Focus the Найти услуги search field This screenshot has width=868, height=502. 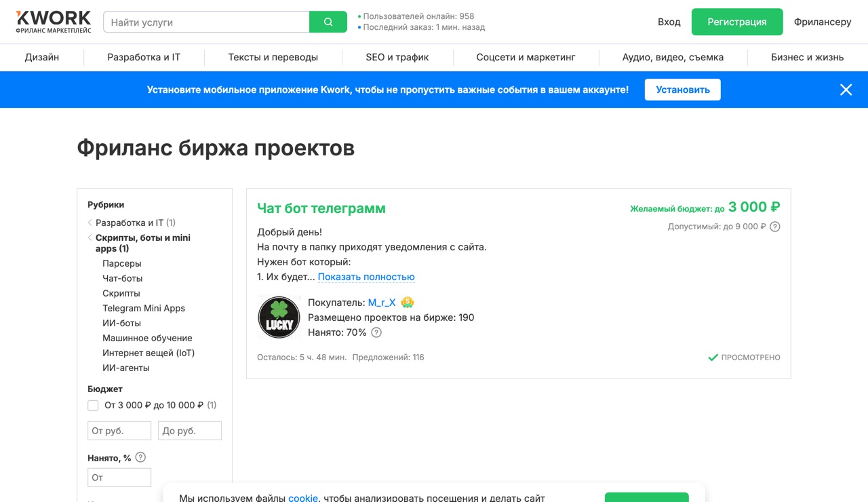tap(206, 22)
